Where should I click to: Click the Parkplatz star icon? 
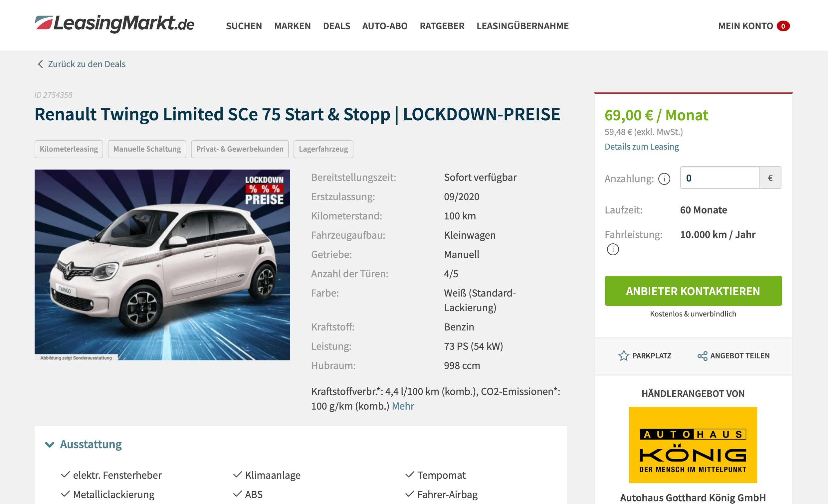click(624, 356)
